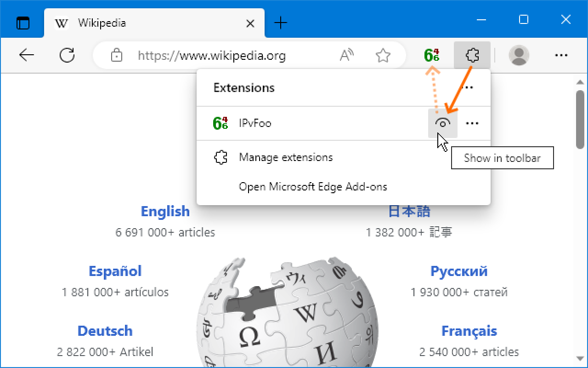
Task: Click the Wikipedia globe logo
Action: coord(288,311)
